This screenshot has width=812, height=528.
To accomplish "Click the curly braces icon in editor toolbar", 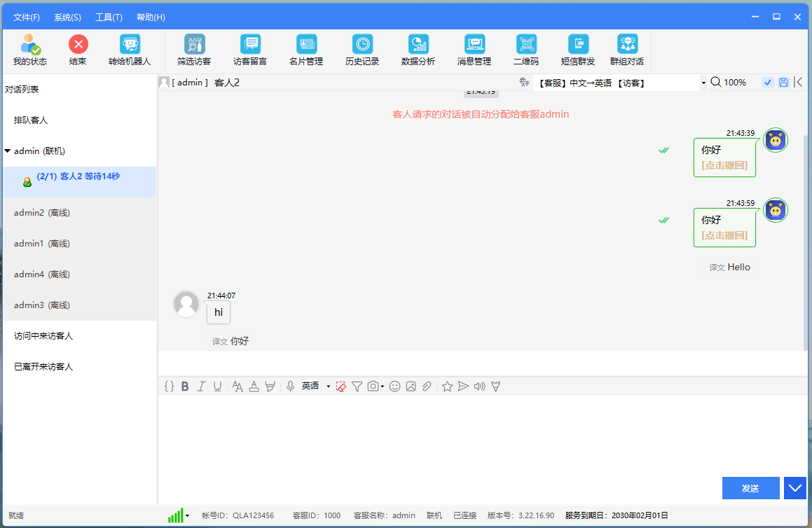I will [x=170, y=386].
